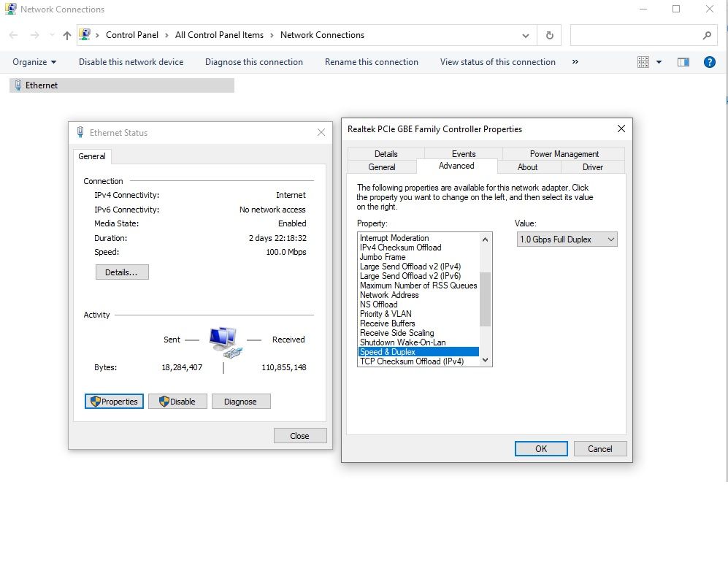Open the Organize dropdown menu
This screenshot has height=571, width=728.
click(x=34, y=62)
